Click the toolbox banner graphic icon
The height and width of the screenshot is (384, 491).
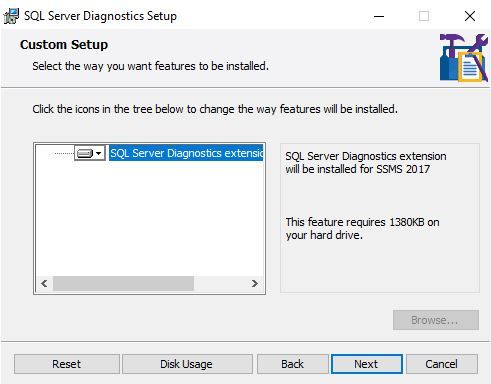point(464,57)
